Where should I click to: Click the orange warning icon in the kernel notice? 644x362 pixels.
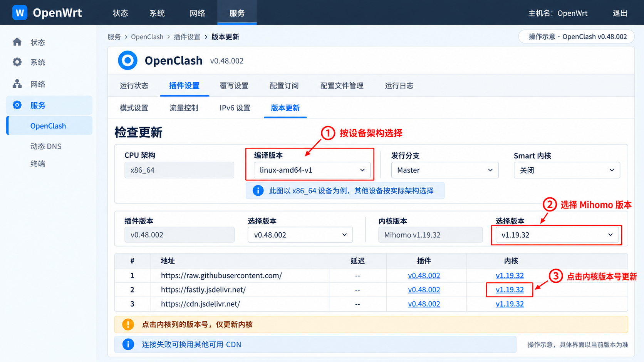(128, 324)
